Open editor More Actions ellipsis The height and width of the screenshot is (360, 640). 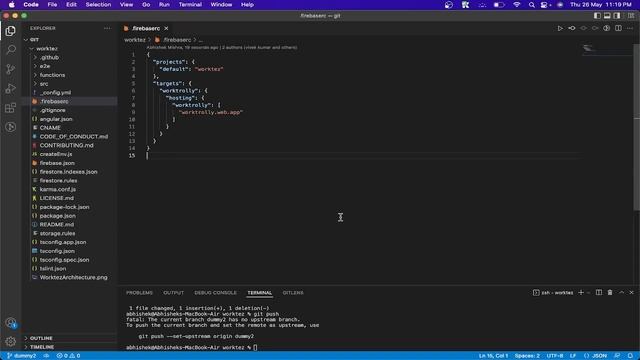click(630, 28)
